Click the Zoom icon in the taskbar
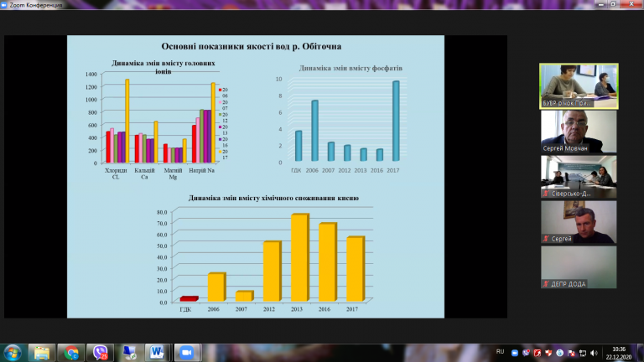 point(187,353)
